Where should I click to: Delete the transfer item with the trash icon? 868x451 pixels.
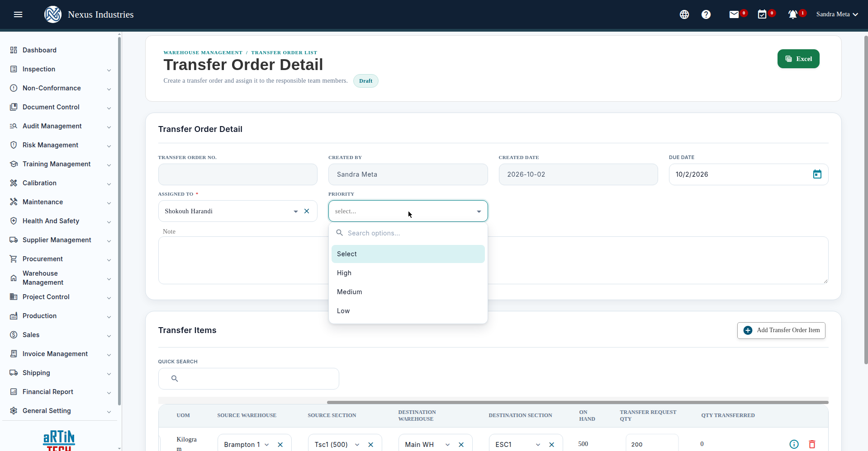click(x=812, y=444)
